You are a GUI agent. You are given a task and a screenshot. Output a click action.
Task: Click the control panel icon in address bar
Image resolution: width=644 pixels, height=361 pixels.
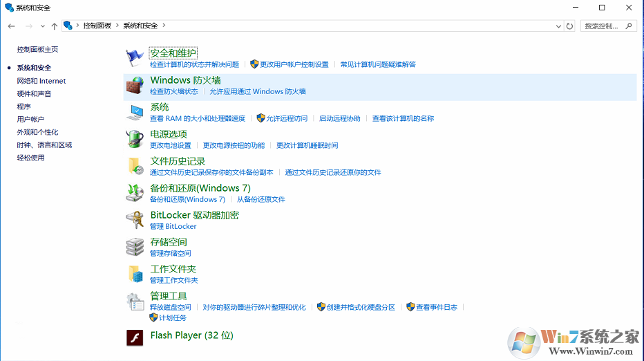point(68,26)
